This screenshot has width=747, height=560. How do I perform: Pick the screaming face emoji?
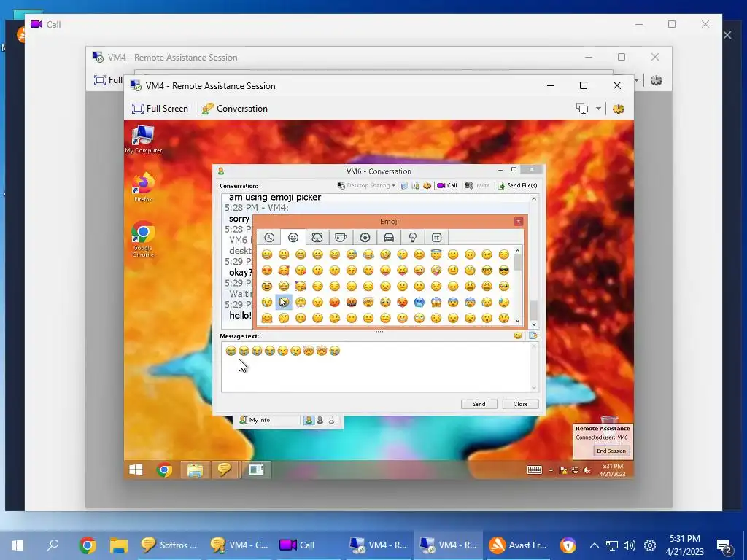436,302
